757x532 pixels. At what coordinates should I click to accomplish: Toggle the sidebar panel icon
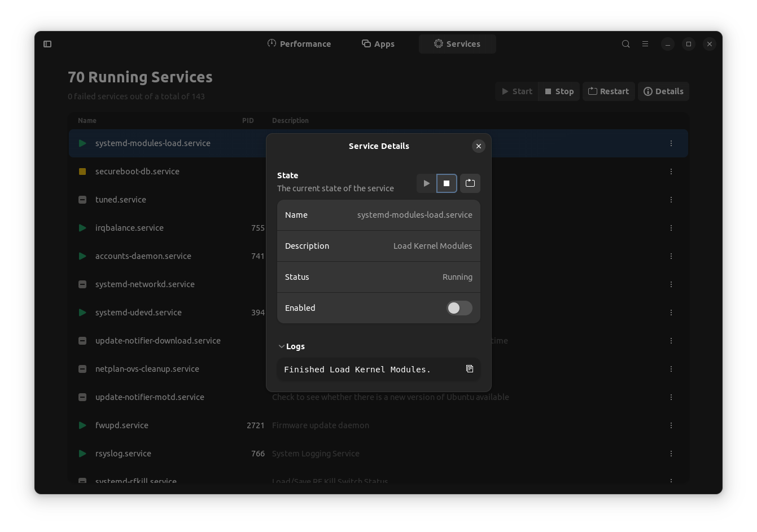coord(47,43)
